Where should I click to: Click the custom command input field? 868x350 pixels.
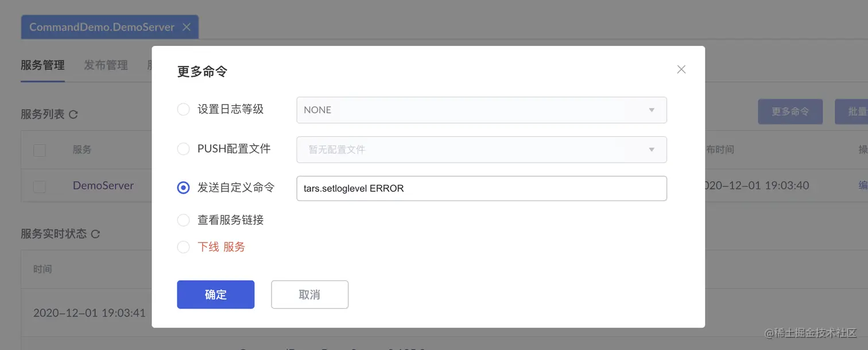[482, 189]
